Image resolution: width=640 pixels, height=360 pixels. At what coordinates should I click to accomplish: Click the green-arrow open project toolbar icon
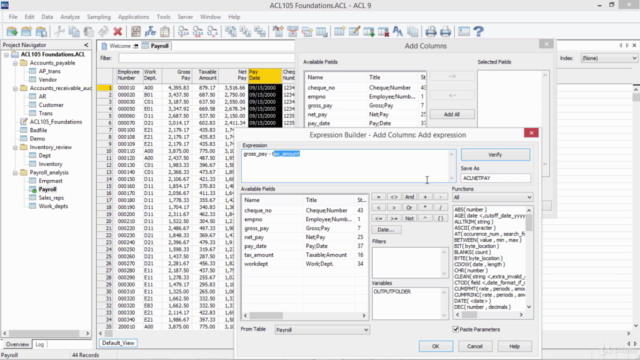coord(12,31)
